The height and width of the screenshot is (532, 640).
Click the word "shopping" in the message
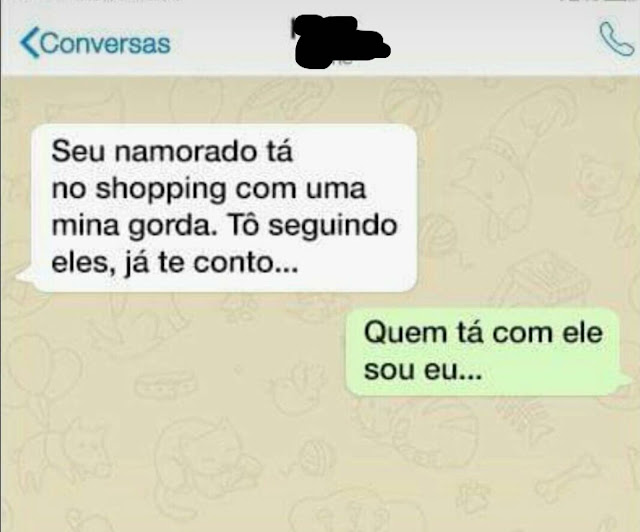click(161, 190)
